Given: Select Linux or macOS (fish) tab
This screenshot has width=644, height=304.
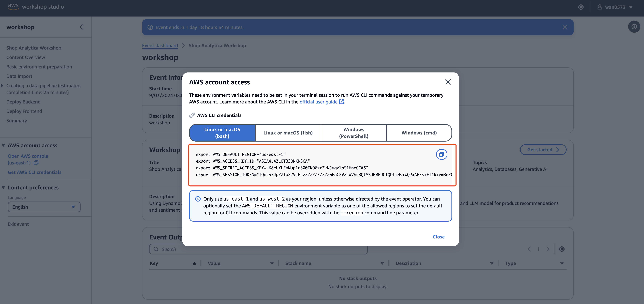Looking at the screenshot, I should (x=288, y=133).
